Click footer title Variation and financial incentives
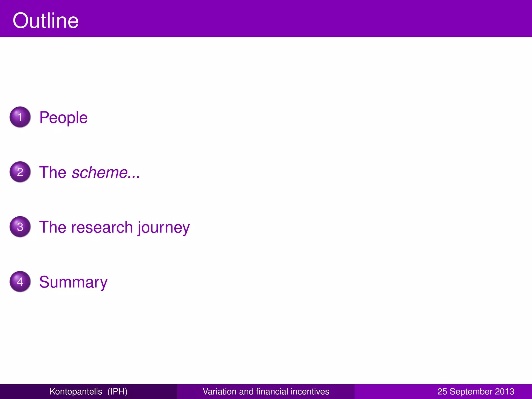 (266, 391)
